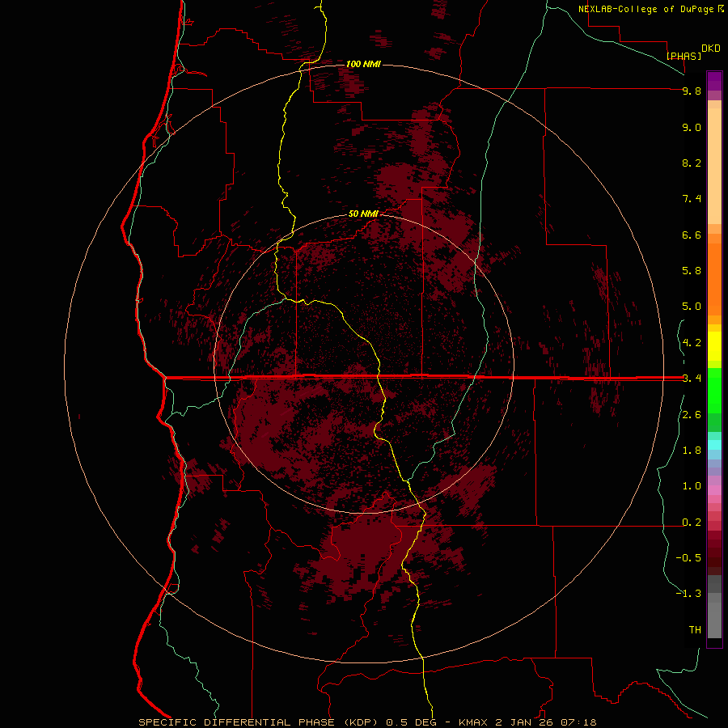Select the 4.2 scale value
728x728 pixels.
(692, 343)
